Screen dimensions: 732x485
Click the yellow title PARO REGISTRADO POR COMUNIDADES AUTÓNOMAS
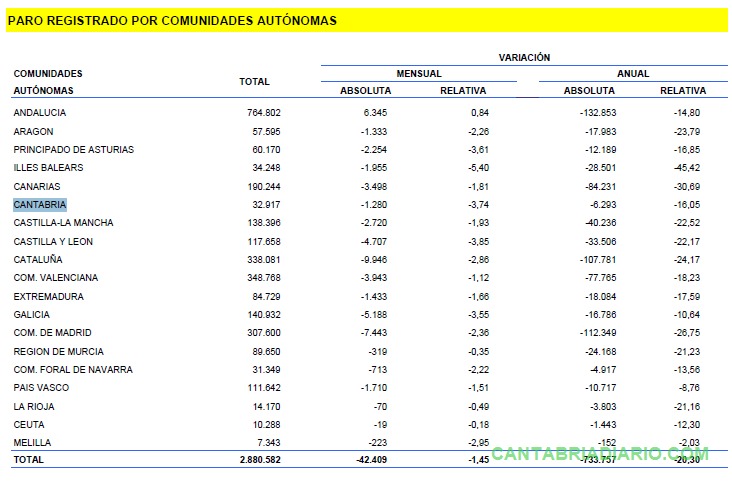pos(172,21)
